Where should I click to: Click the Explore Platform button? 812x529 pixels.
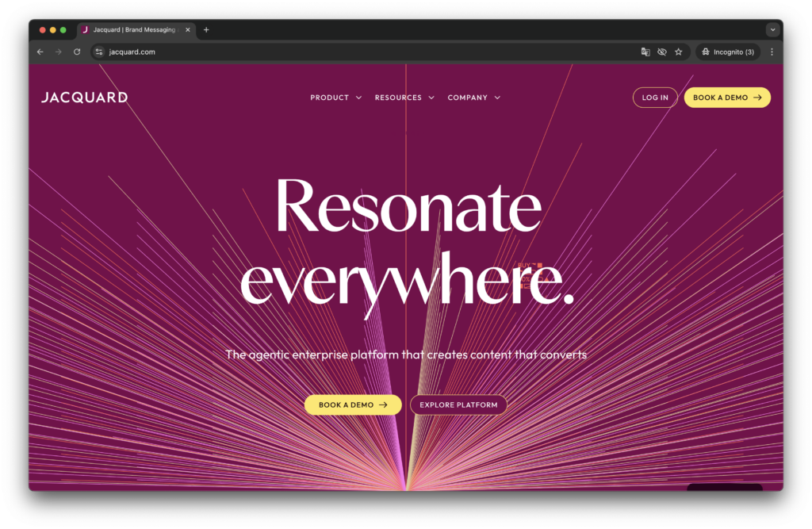(458, 404)
